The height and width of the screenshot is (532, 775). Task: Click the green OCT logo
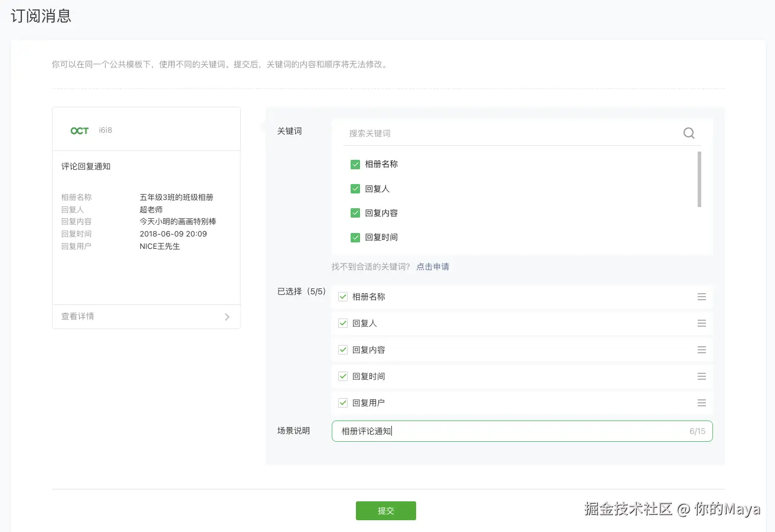click(80, 130)
